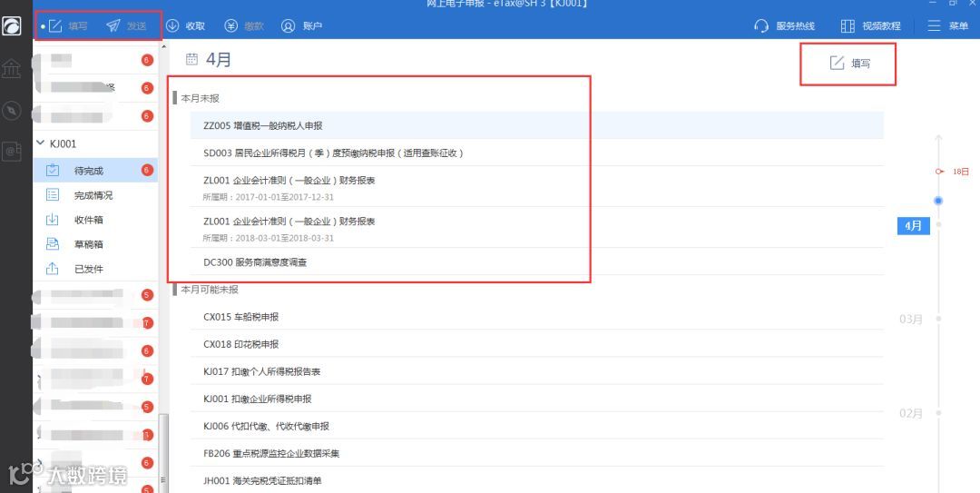
Task: Select 待完成 in KJ001 tree
Action: [95, 171]
